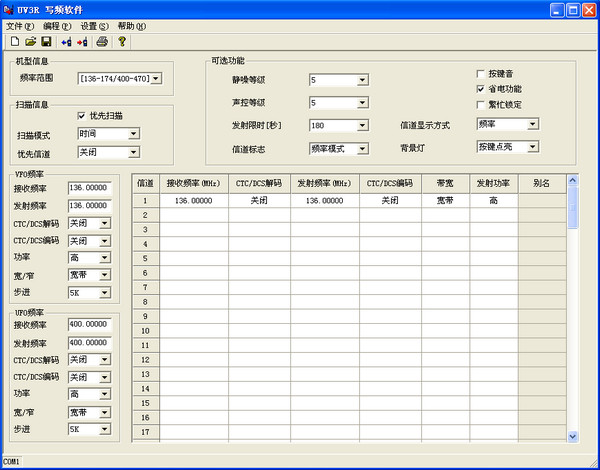Click the New file toolbar icon

(14, 42)
